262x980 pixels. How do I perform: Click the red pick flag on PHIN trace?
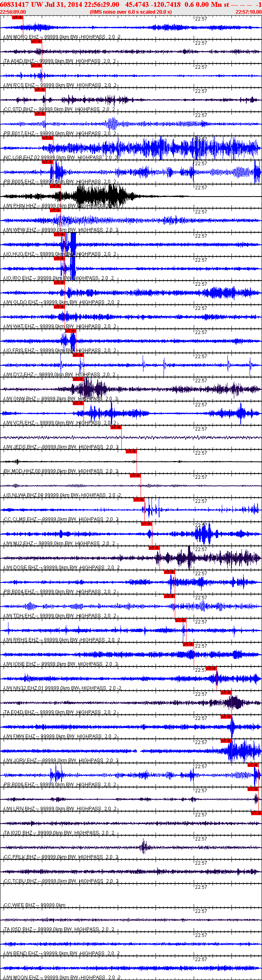pyautogui.click(x=55, y=186)
